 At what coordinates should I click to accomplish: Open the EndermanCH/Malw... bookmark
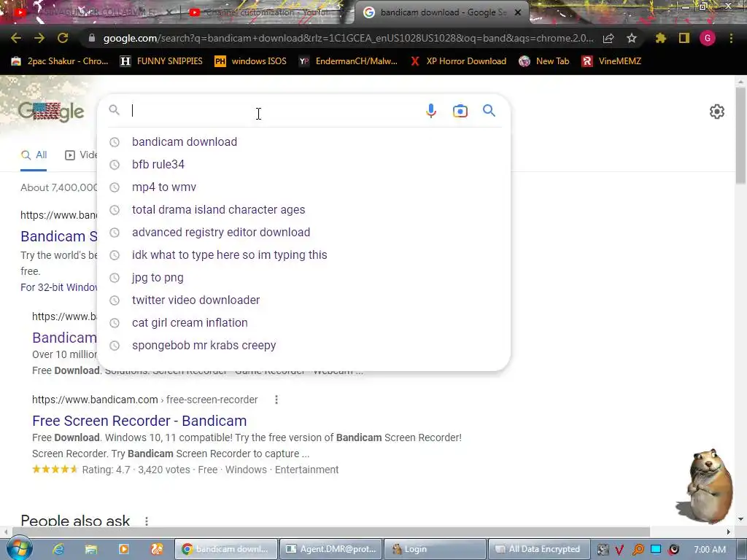[x=348, y=61]
